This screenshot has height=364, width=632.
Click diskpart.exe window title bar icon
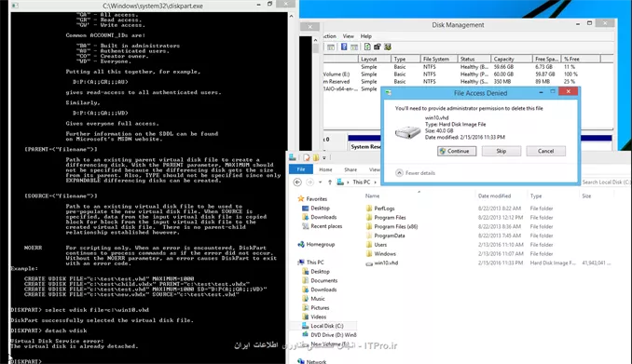click(x=15, y=6)
